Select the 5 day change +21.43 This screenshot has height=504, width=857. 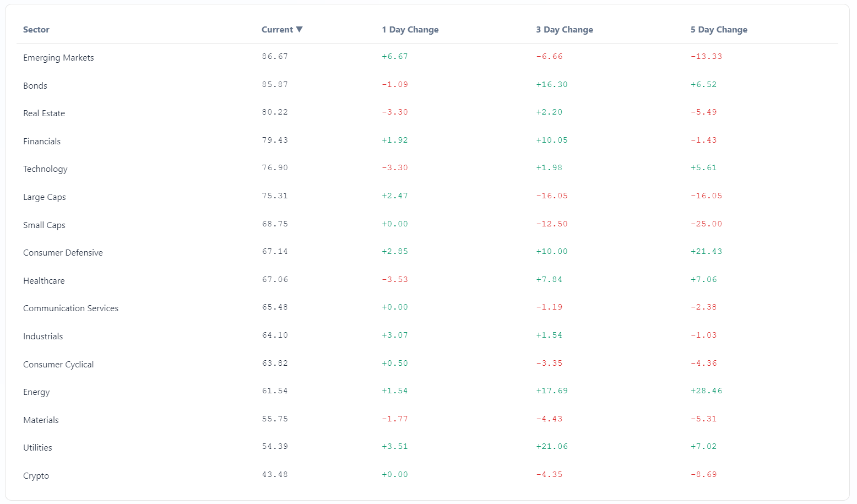[x=706, y=251]
